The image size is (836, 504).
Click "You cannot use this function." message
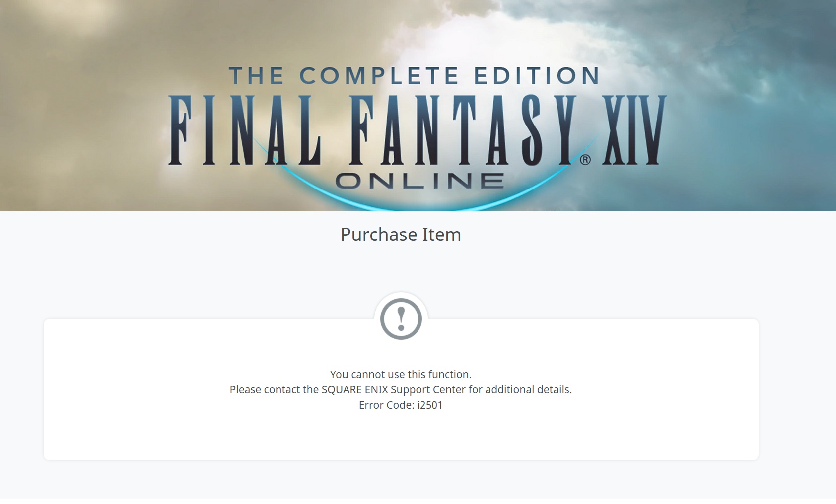click(x=401, y=374)
